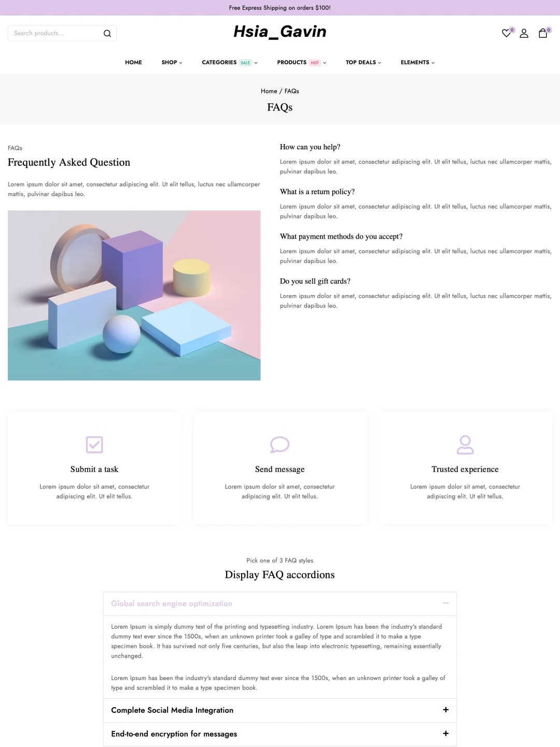Click the search magnifier icon

(x=107, y=33)
